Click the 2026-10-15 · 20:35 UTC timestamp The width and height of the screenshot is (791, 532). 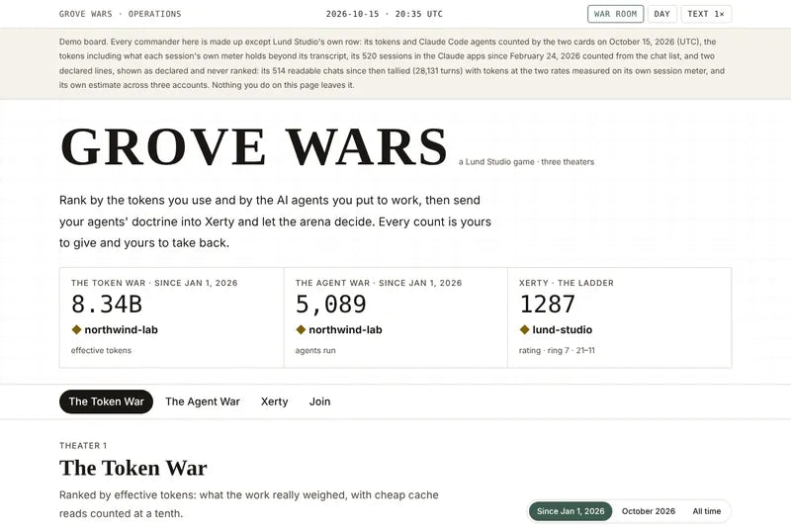385,14
